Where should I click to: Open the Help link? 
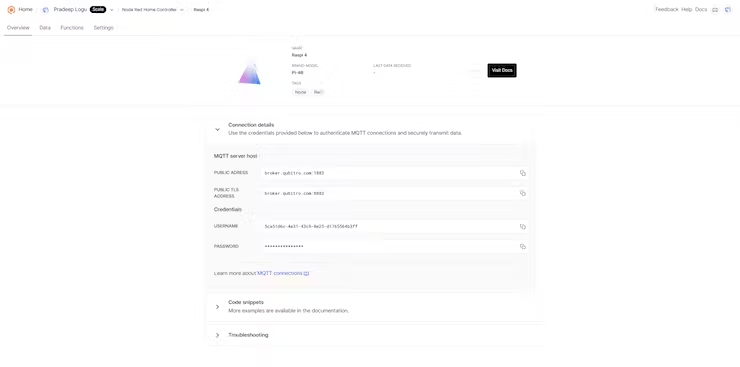686,9
